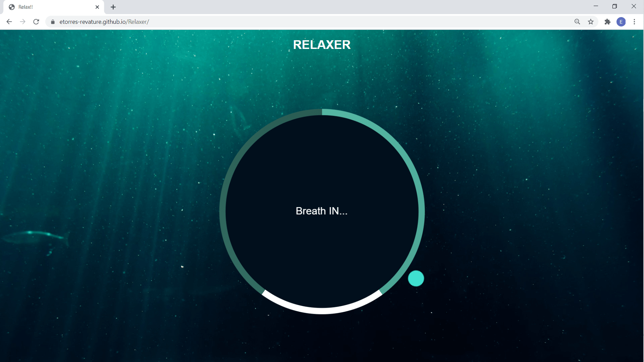
Task: Open the profile avatar labeled E
Action: click(x=621, y=22)
